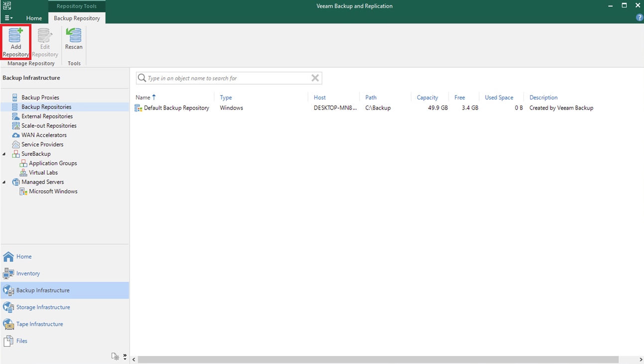Switch to the Home ribbon tab
Viewport: 644px width, 364px height.
[x=34, y=18]
